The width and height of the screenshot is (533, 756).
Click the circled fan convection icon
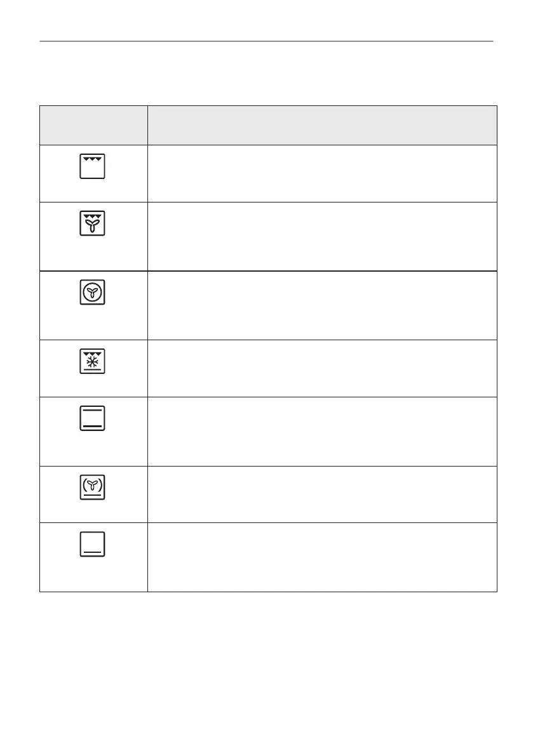92,292
